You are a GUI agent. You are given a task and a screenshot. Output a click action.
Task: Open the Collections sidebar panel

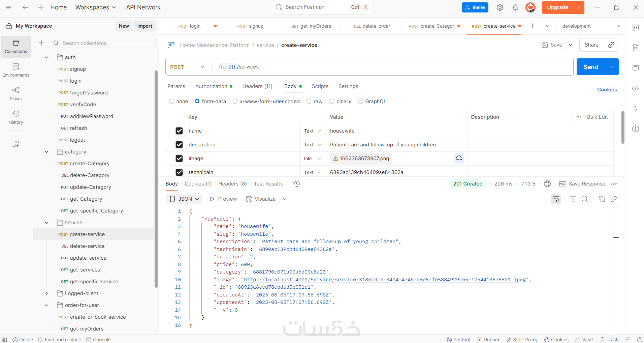point(16,47)
